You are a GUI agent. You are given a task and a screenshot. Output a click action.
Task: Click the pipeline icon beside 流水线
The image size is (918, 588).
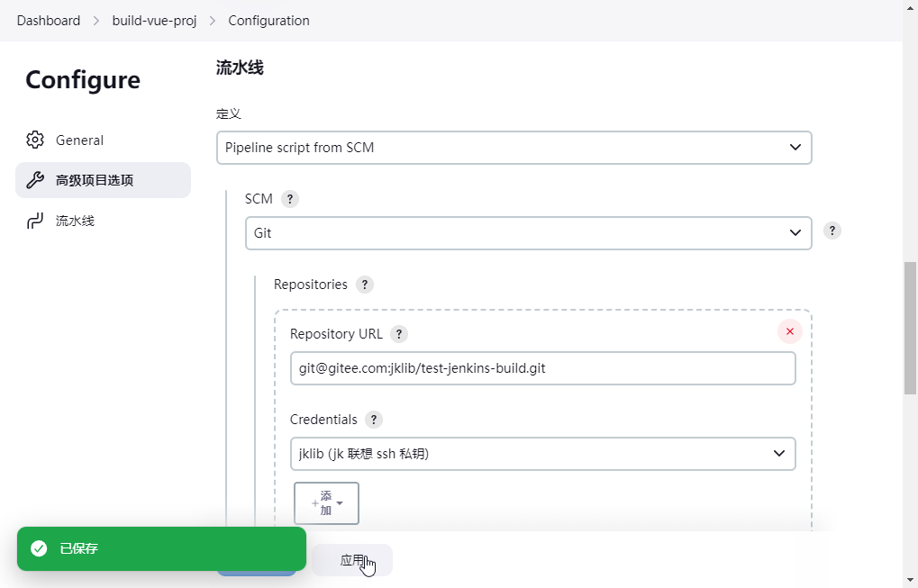[35, 221]
